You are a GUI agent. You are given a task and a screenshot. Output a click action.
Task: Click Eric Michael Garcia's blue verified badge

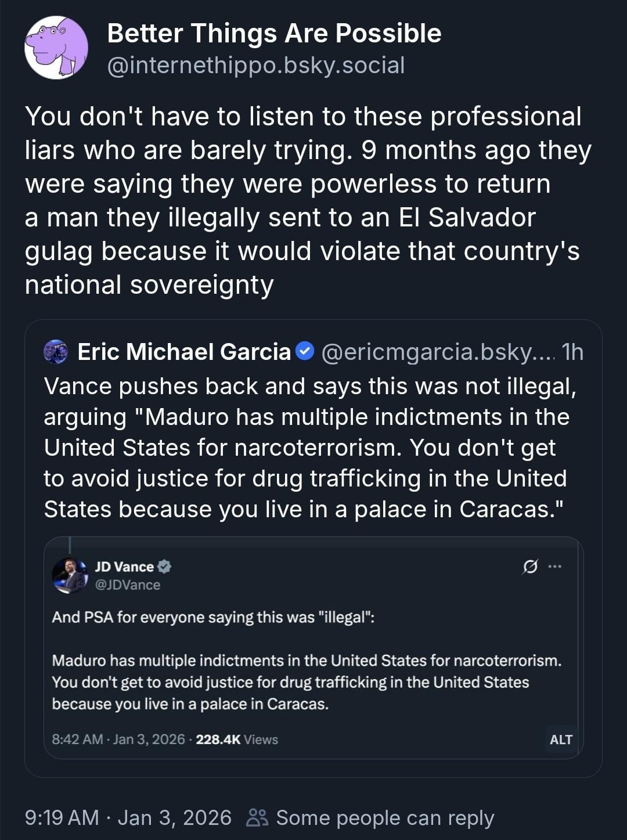click(x=305, y=351)
